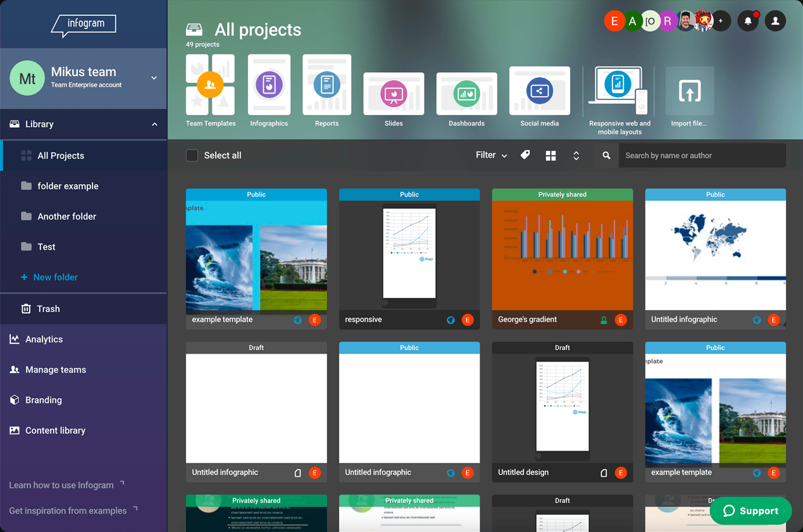Open the world map Untitled infographic thumbnail
This screenshot has height=532, width=803.
716,256
